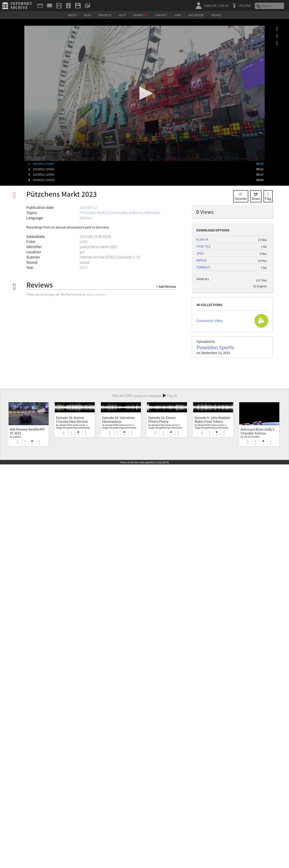289x868 pixels.
Task: Open the Texts book icon
Action: (50, 5)
